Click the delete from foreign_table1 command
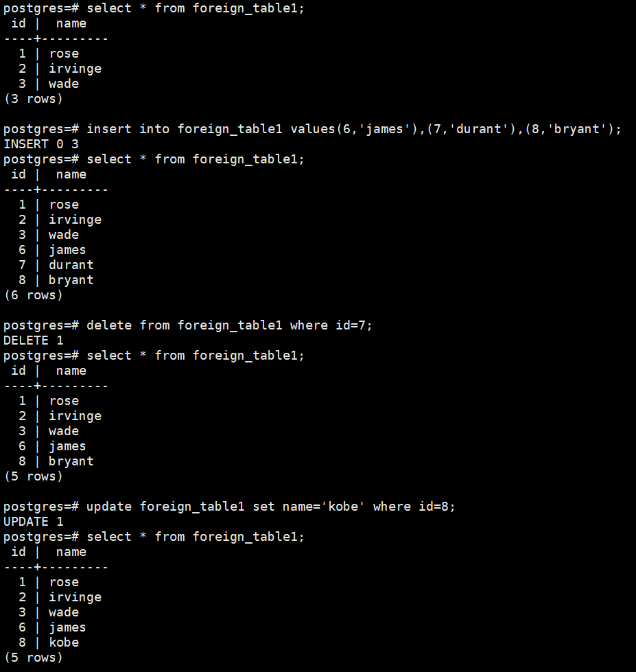The image size is (636, 672). [187, 325]
